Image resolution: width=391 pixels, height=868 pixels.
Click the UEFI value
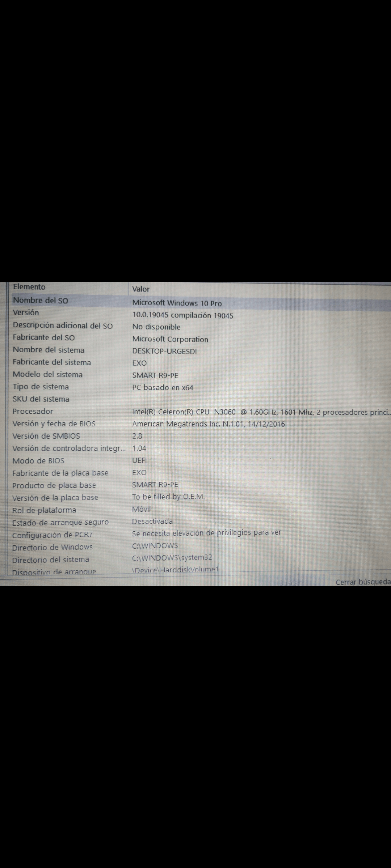pos(139,460)
